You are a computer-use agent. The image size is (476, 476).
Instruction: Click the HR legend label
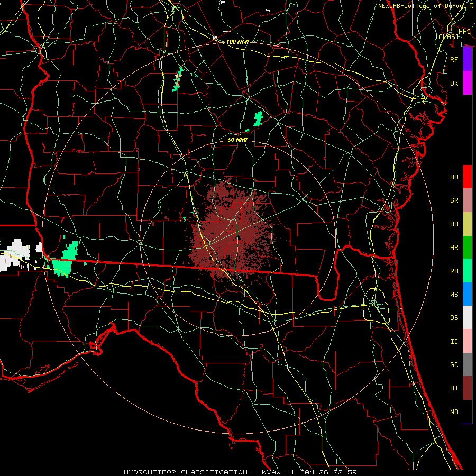coord(454,248)
